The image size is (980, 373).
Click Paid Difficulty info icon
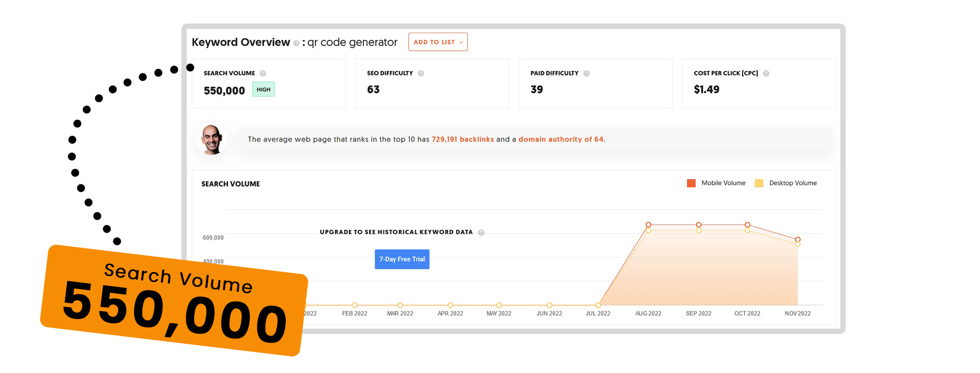click(x=586, y=73)
